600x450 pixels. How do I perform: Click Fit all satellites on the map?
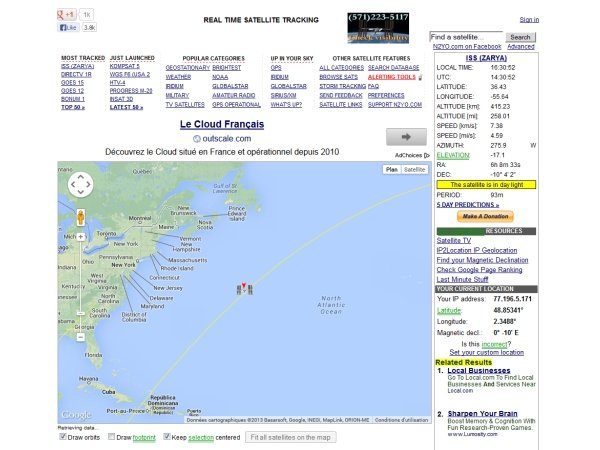coord(290,437)
